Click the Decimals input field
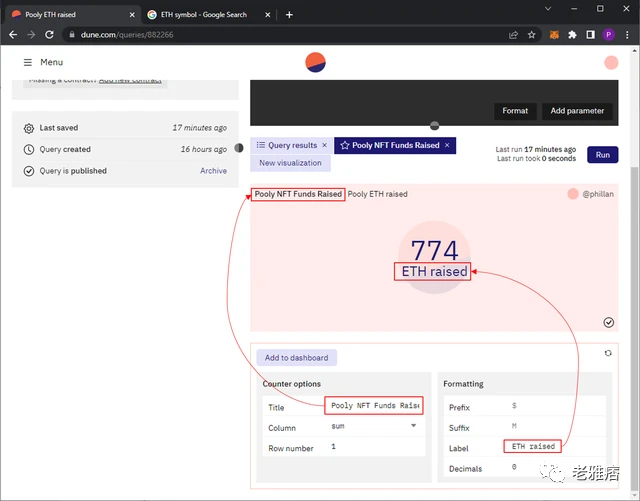640x501 pixels. [555, 467]
